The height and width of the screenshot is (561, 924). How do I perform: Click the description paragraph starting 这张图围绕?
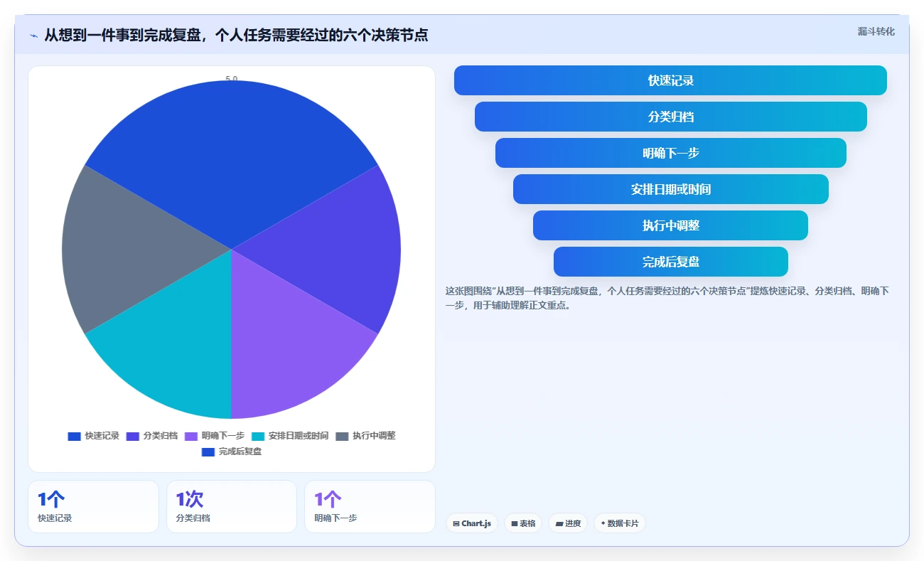coord(667,298)
